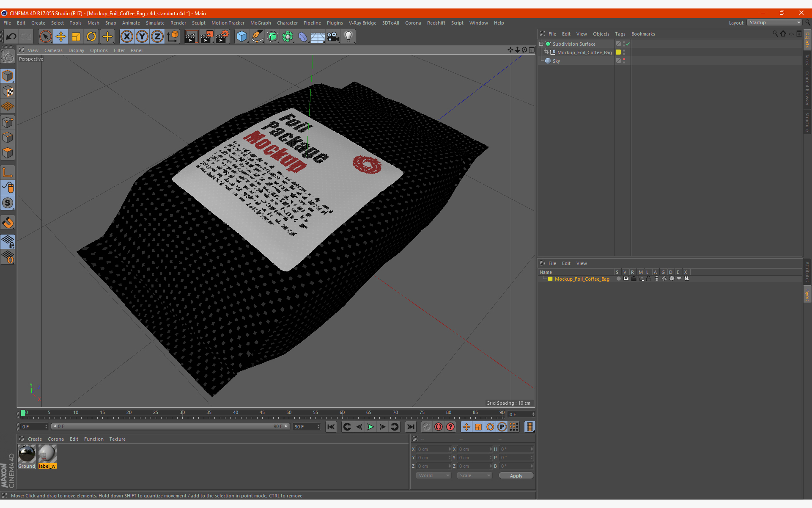The width and height of the screenshot is (812, 508).
Task: Switch to Polygons mode
Action: 8,153
